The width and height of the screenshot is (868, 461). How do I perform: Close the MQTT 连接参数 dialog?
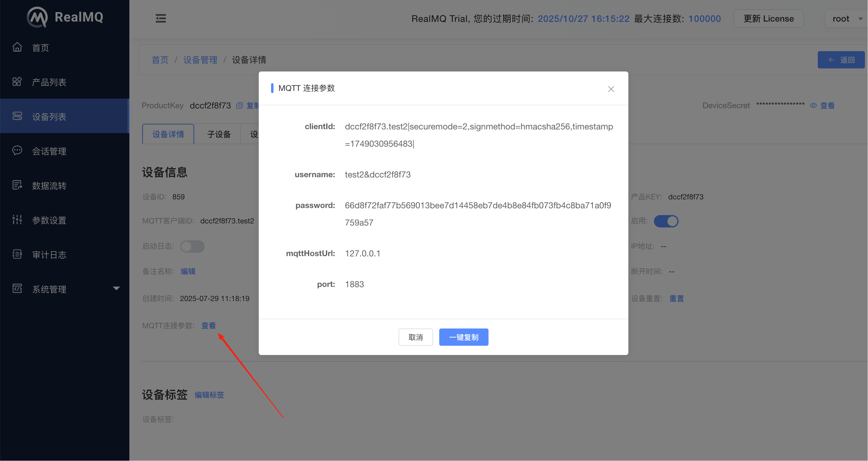point(611,89)
